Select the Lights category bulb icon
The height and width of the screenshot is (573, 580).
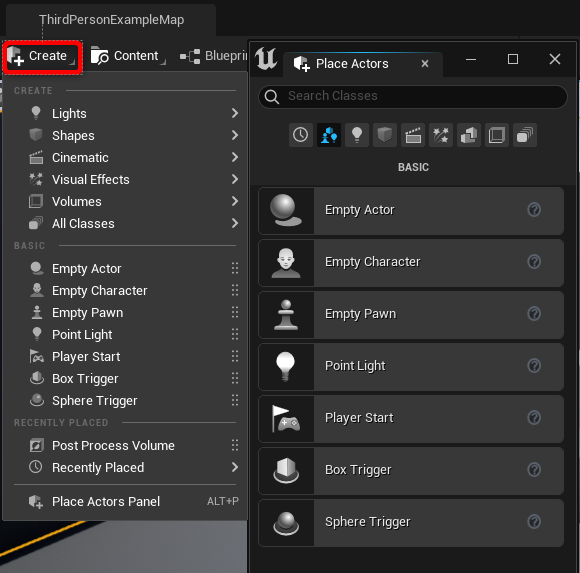(357, 135)
